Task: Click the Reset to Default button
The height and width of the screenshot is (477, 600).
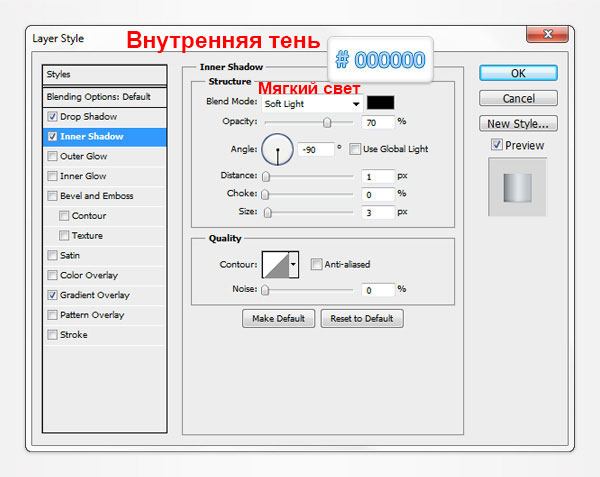Action: 362,318
